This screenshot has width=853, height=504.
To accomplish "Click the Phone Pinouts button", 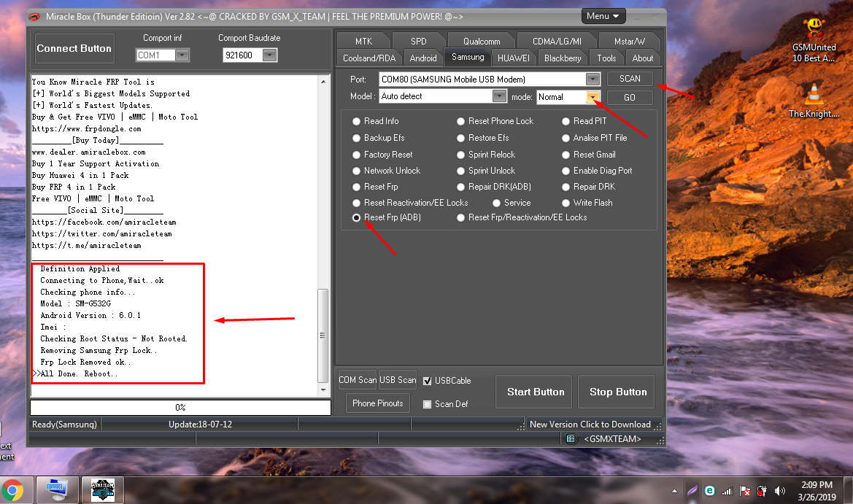I will tap(377, 403).
